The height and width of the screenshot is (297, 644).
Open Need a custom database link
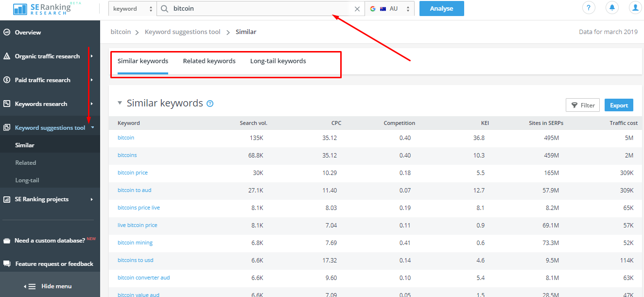pyautogui.click(x=50, y=241)
